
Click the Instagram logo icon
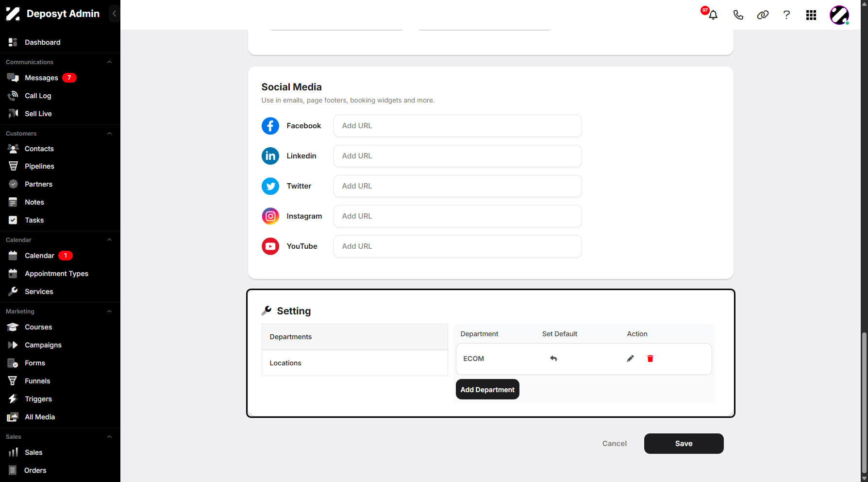[270, 216]
